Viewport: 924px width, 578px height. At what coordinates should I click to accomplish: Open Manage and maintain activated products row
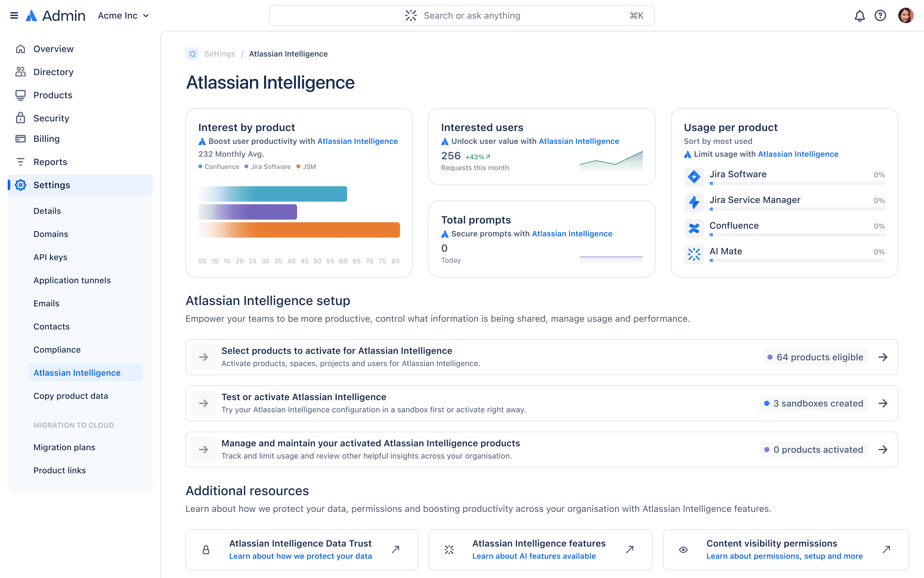point(542,450)
